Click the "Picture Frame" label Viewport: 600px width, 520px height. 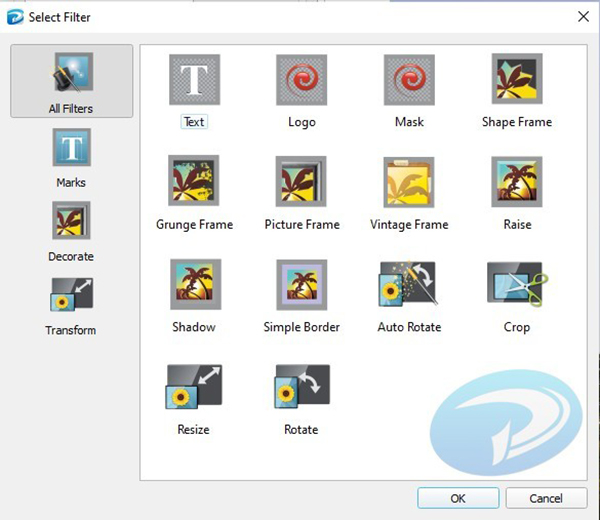pyautogui.click(x=302, y=224)
